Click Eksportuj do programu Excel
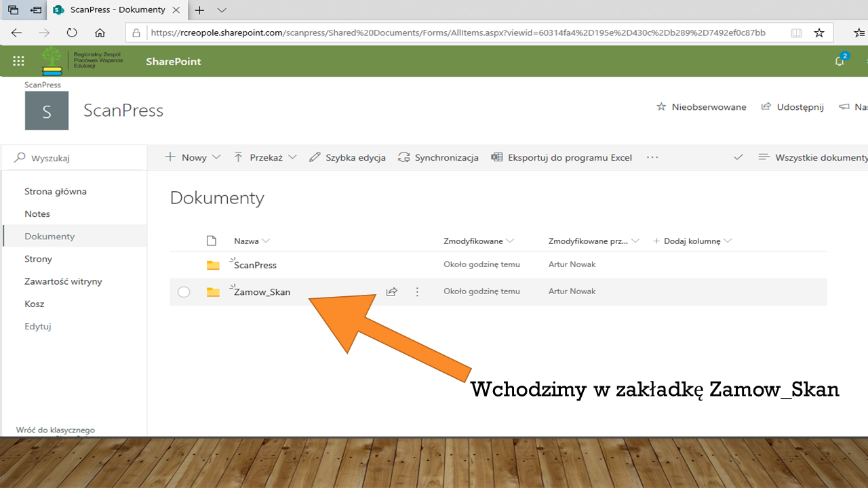868x488 pixels. pyautogui.click(x=561, y=157)
